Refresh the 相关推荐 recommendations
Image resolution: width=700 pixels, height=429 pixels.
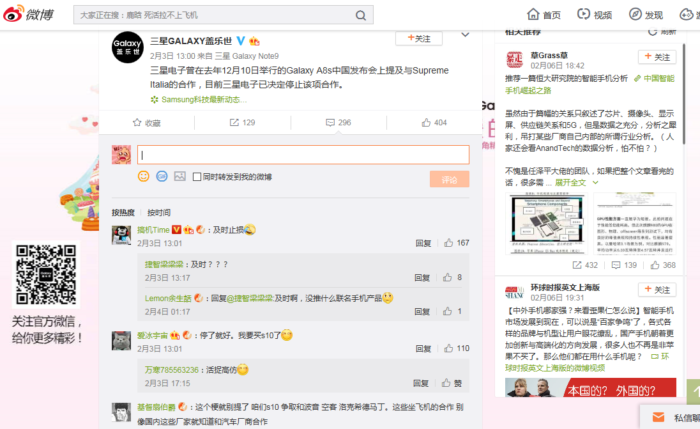point(662,32)
